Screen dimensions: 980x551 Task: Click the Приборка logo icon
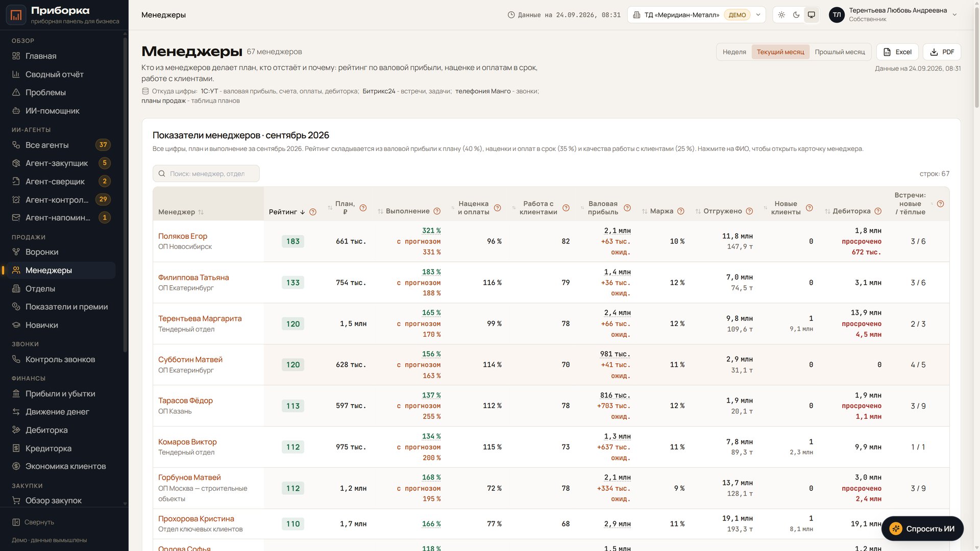click(16, 15)
